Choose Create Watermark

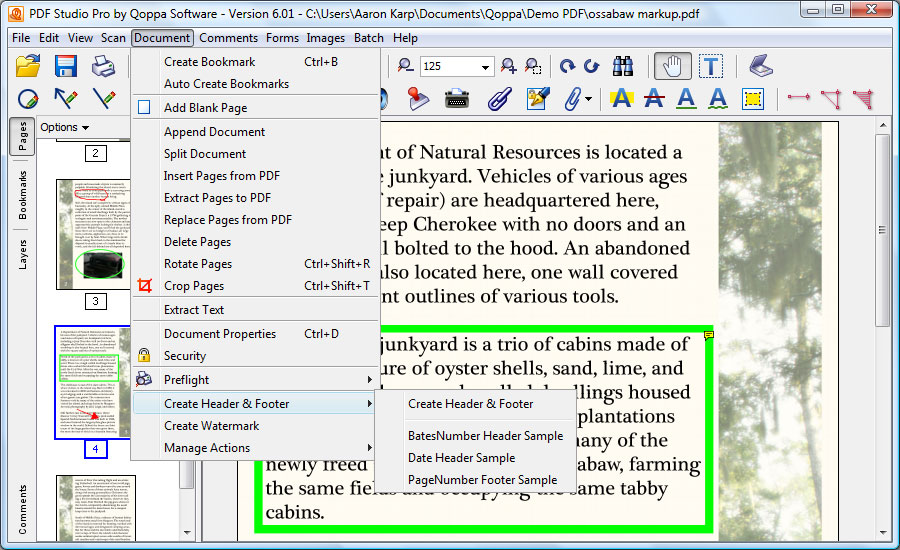(255, 426)
